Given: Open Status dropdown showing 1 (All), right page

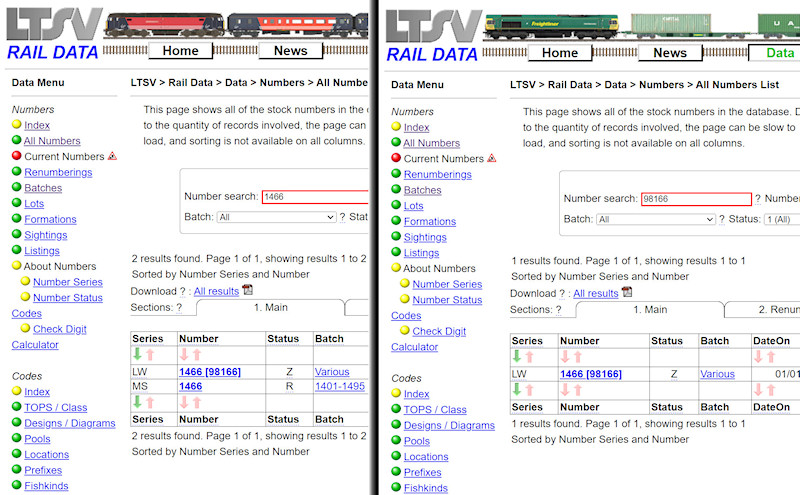Looking at the screenshot, I should pos(782,219).
